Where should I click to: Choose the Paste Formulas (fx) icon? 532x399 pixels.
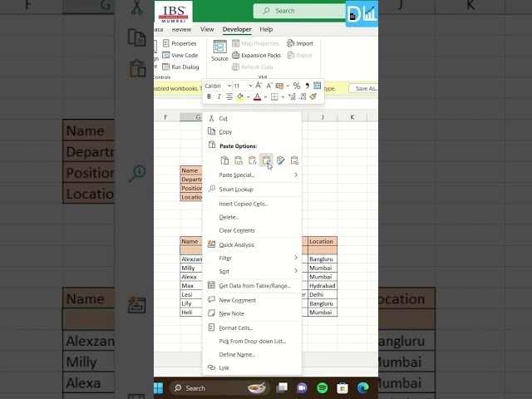coord(252,160)
